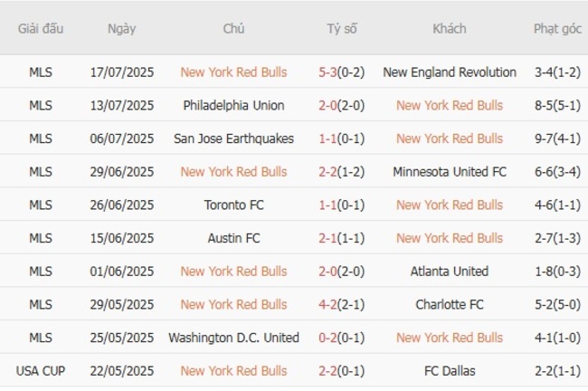Image resolution: width=588 pixels, height=391 pixels.
Task: Click the Minnesota United FC link
Action: 450,171
